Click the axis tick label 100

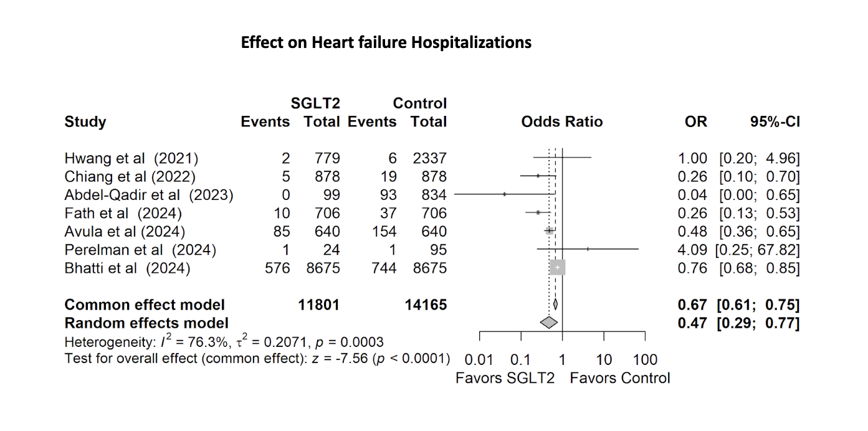point(645,360)
